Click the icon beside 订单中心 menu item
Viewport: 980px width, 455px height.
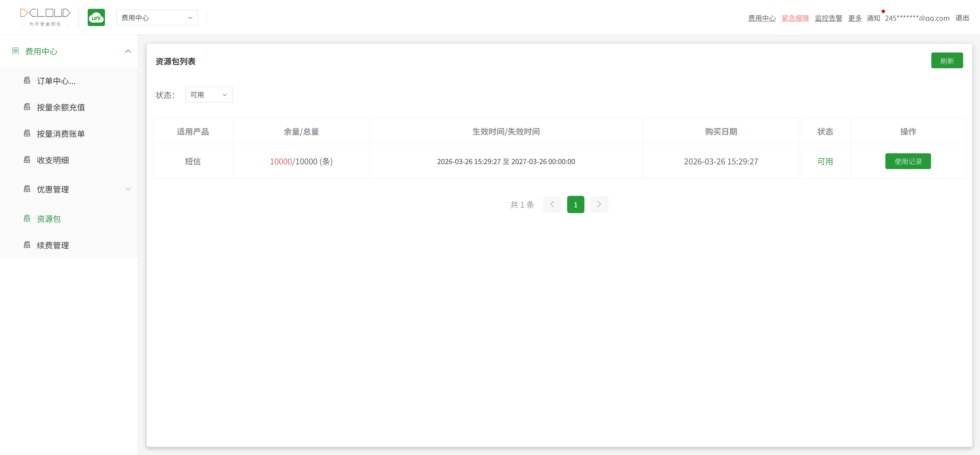coord(27,80)
